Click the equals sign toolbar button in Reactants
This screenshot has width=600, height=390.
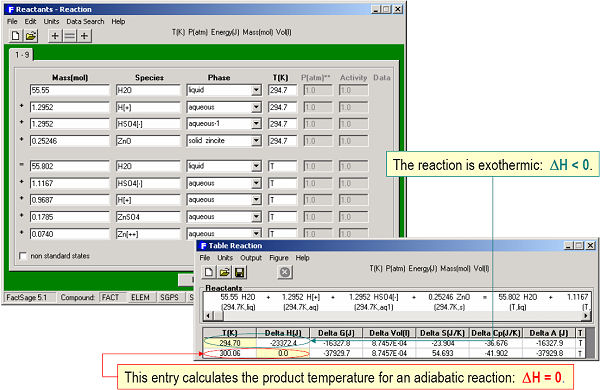pyautogui.click(x=70, y=36)
